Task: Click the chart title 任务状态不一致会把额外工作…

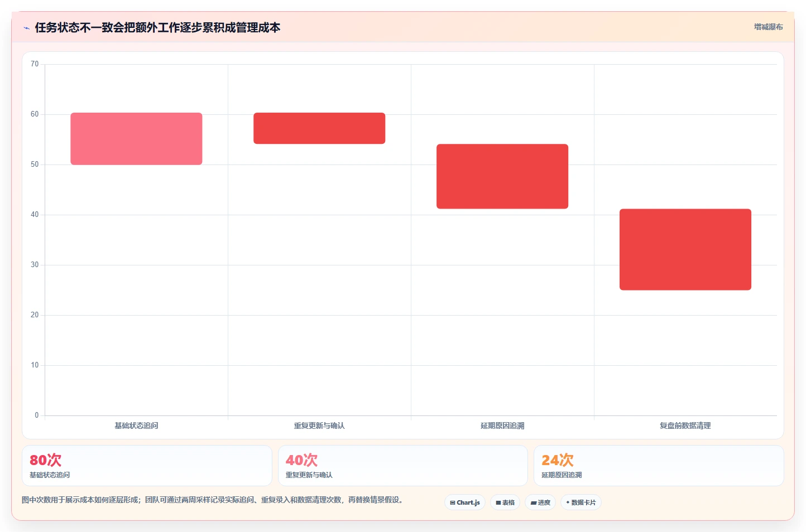Action: [157, 27]
